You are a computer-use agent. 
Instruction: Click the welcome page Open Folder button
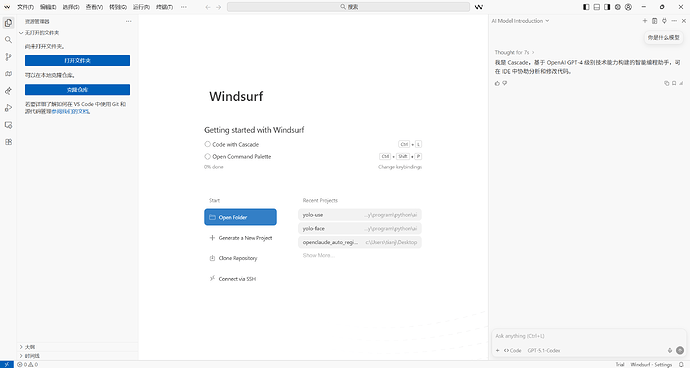click(x=240, y=217)
